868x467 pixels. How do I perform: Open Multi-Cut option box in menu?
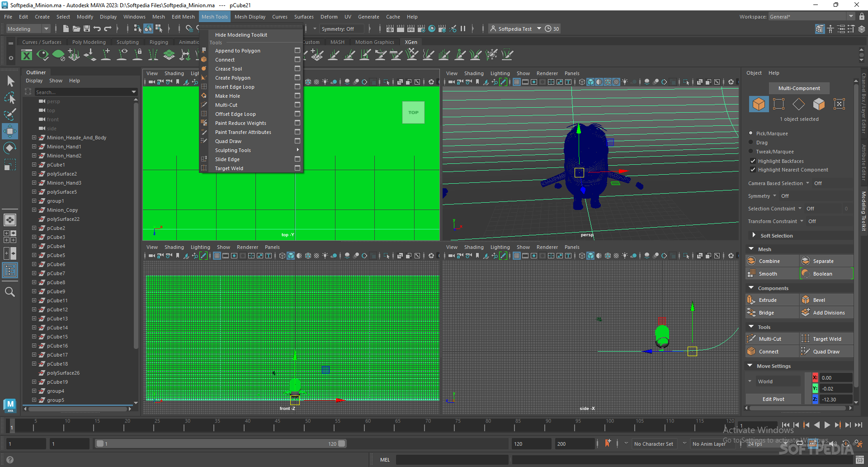point(297,105)
